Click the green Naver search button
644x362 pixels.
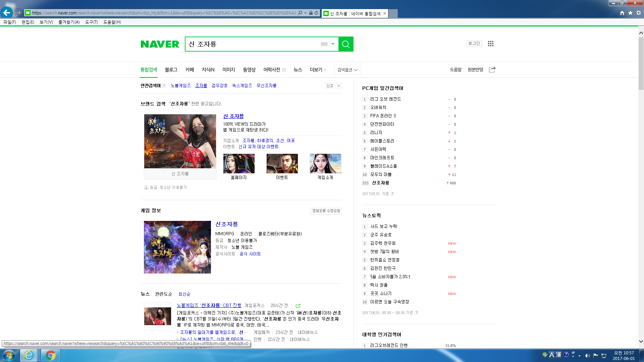click(346, 44)
